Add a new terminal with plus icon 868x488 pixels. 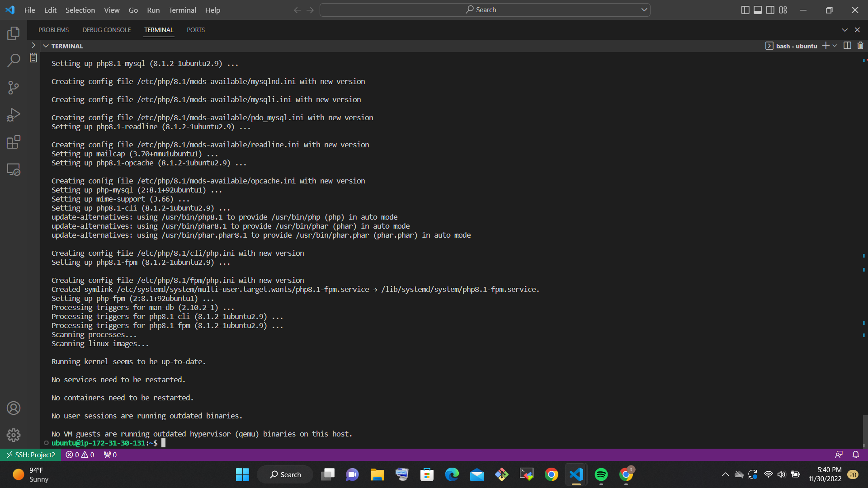[826, 46]
